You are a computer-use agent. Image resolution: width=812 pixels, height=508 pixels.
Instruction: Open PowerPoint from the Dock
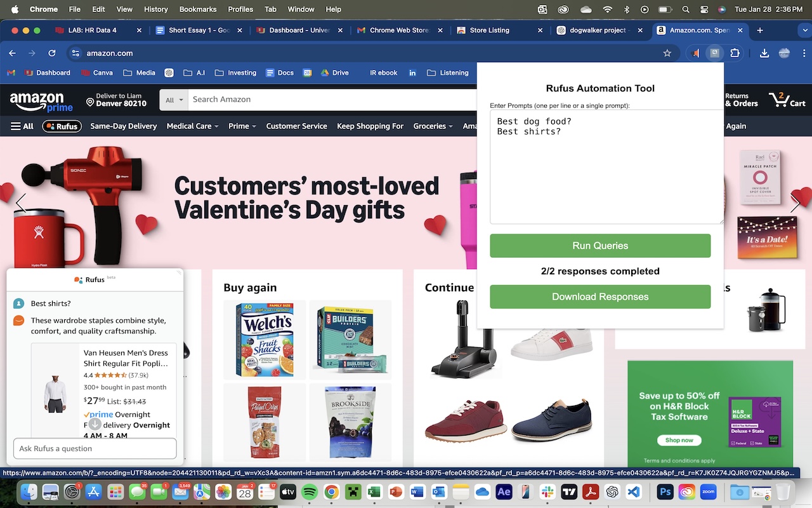point(396,491)
